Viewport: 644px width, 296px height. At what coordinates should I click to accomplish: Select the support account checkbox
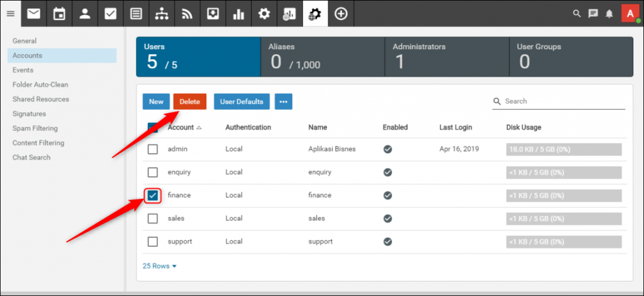pos(153,242)
